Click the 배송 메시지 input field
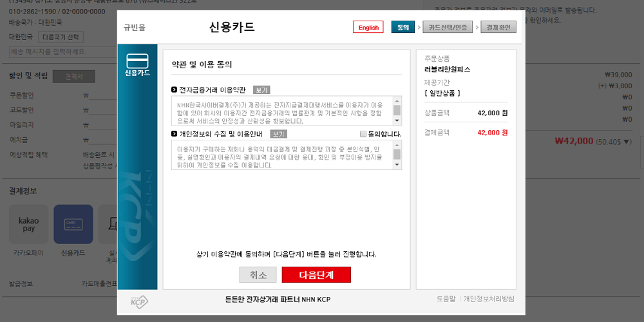Image resolution: width=644 pixels, height=322 pixels. pos(63,52)
